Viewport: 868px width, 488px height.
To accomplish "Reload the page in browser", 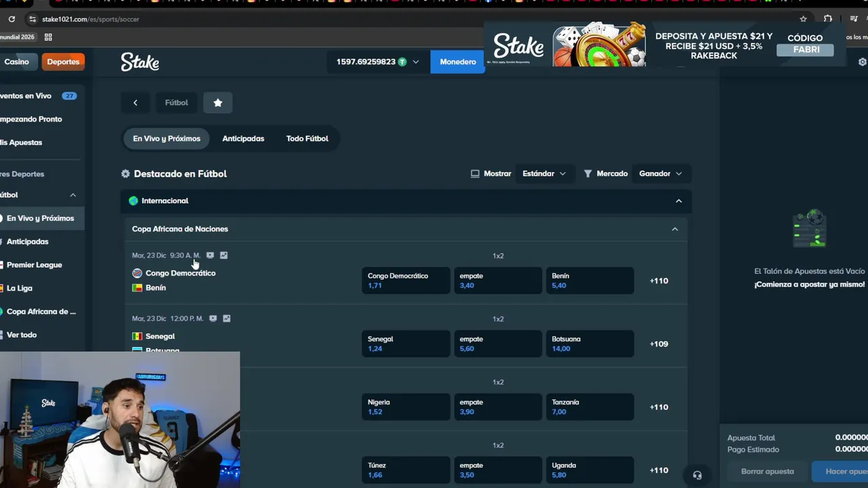I will tap(12, 19).
